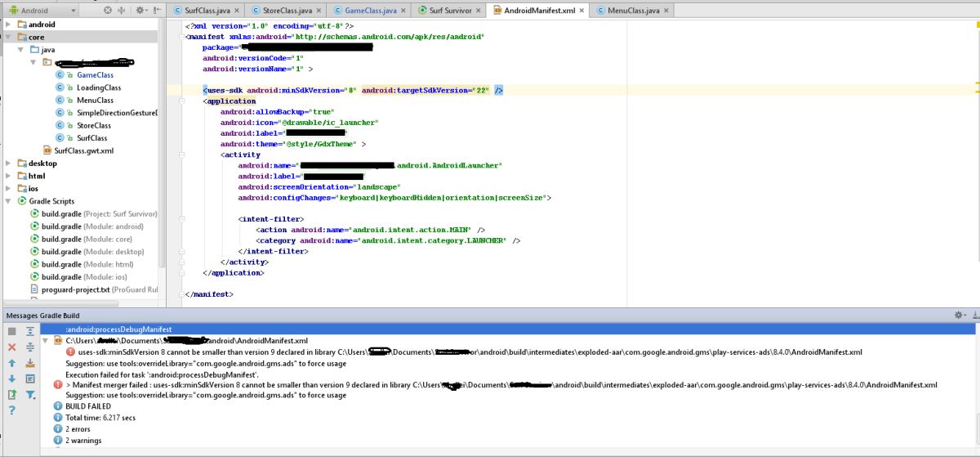Click expand all messages icon
This screenshot has height=457, width=980.
point(30,331)
